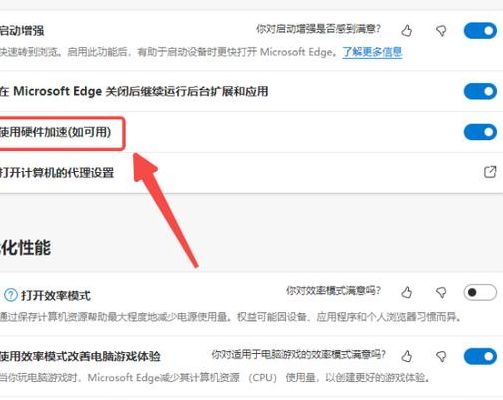The width and height of the screenshot is (503, 400).
Task: Click the external link icon for proxy settings
Action: pos(490,172)
